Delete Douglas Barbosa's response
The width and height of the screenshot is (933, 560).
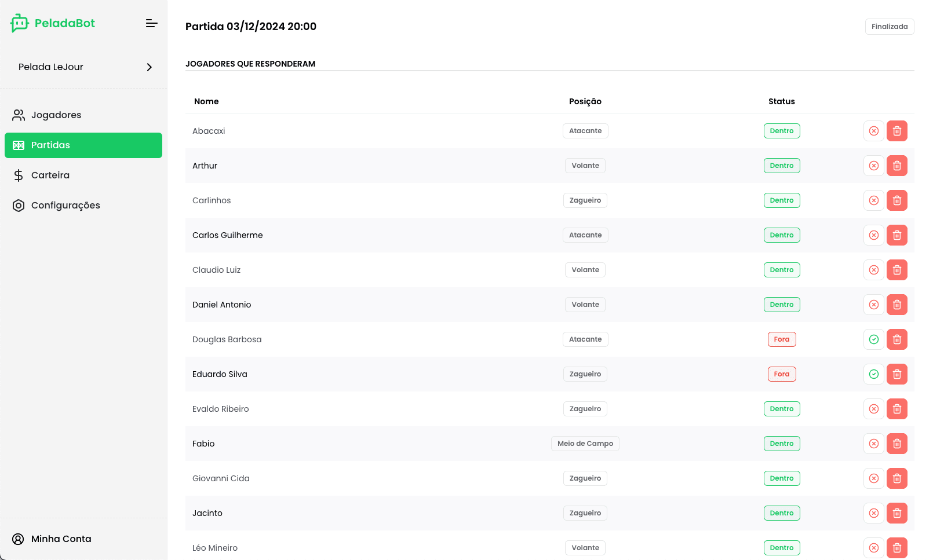(x=896, y=339)
